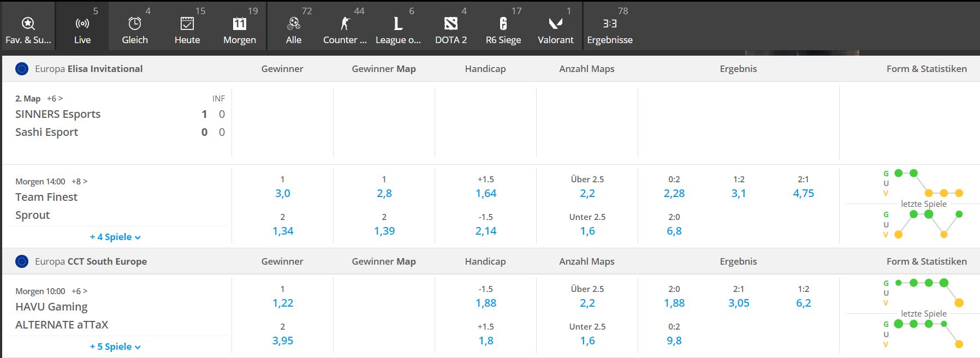Expand +5 Spiele under ALTERNATE aTTaX

point(115,347)
